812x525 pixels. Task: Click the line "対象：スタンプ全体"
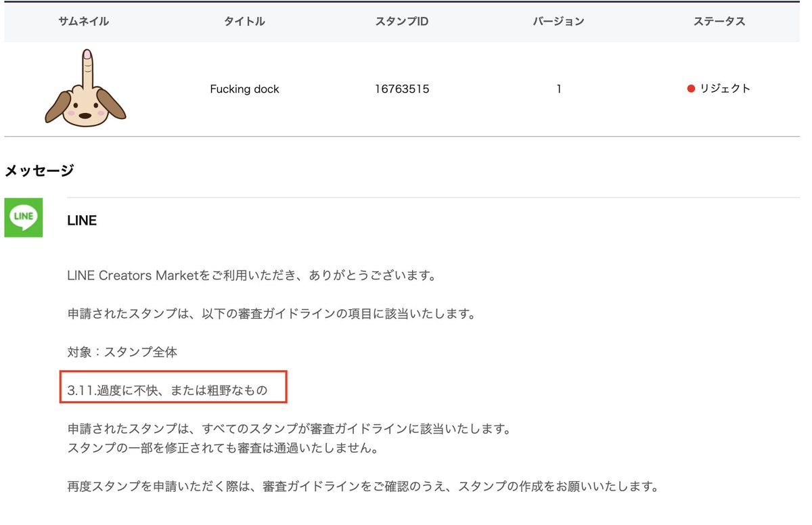pos(122,352)
